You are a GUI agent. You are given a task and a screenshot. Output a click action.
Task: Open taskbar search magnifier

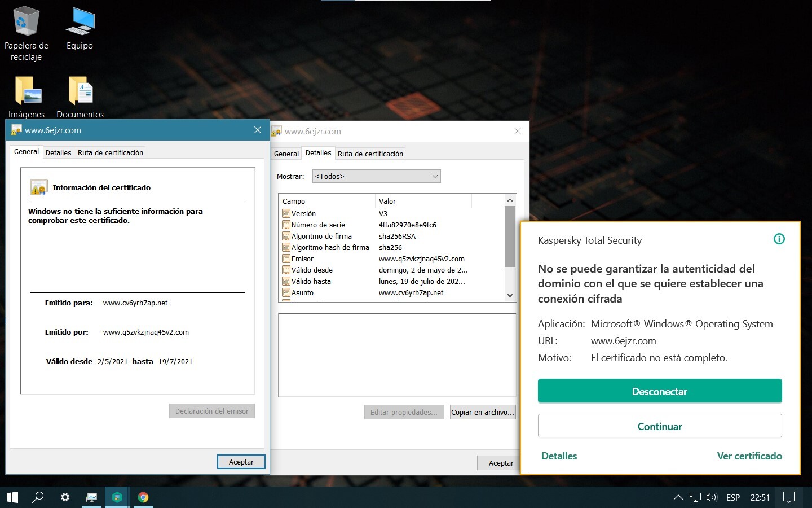(38, 497)
